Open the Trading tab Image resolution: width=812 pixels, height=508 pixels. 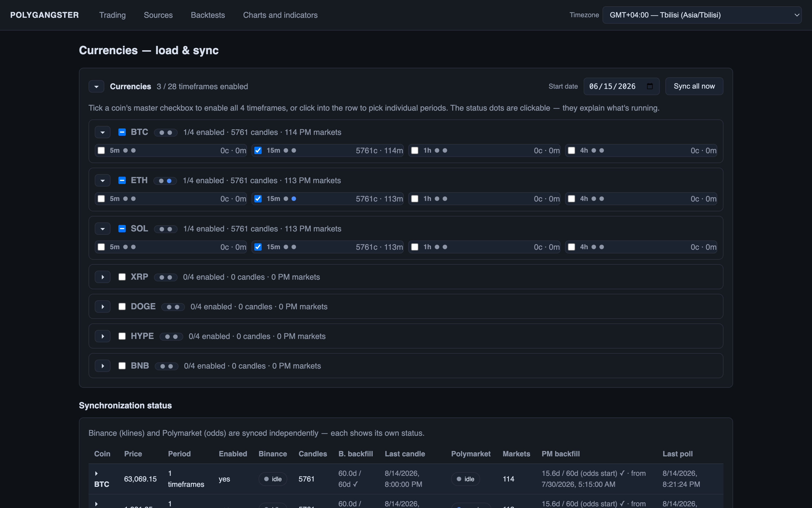(112, 15)
